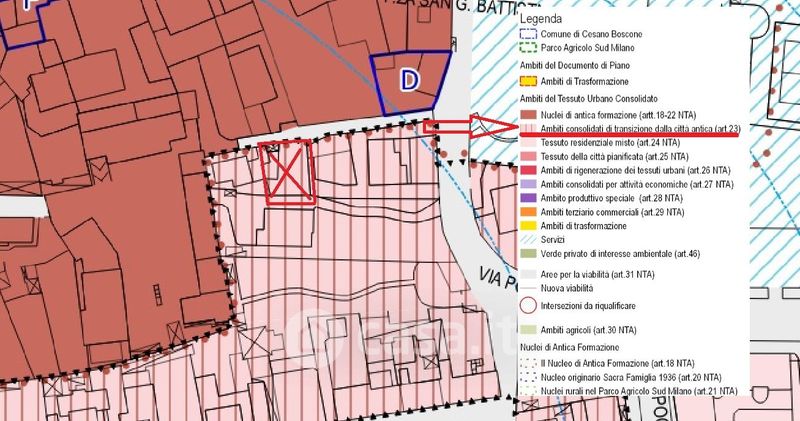The image size is (800, 421).
Task: Click the Nuclei di antica formazione swatch
Action: click(527, 116)
